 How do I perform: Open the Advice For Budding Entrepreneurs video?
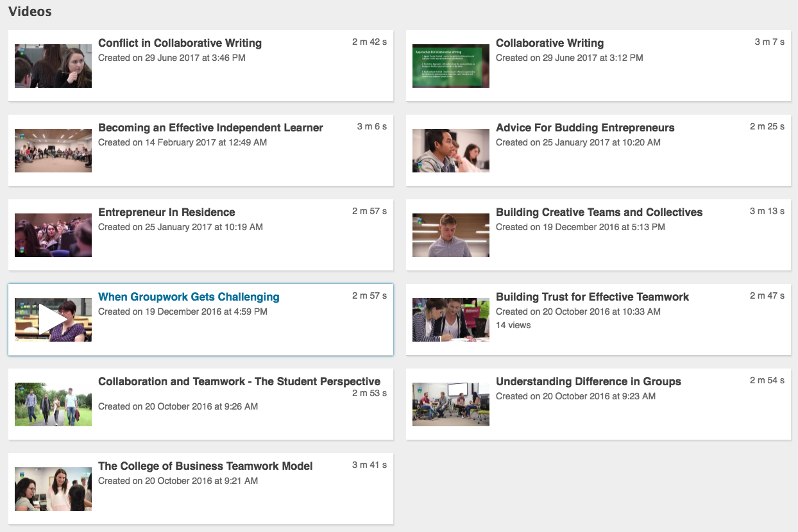585,128
